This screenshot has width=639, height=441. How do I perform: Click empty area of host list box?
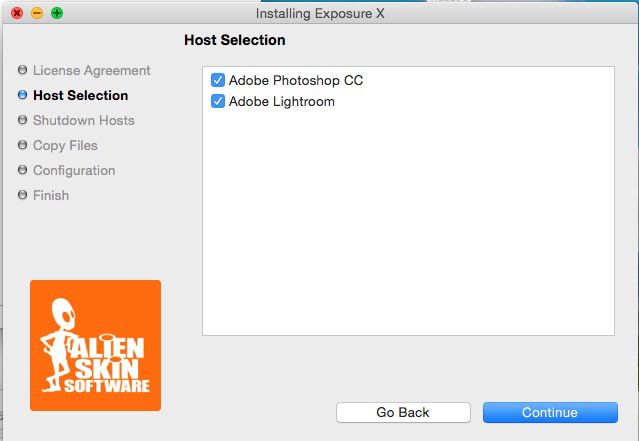408,230
